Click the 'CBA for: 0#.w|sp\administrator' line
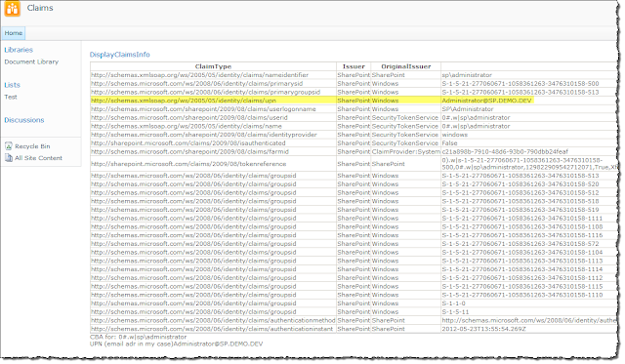Image resolution: width=625 pixels, height=364 pixels. pos(138,337)
